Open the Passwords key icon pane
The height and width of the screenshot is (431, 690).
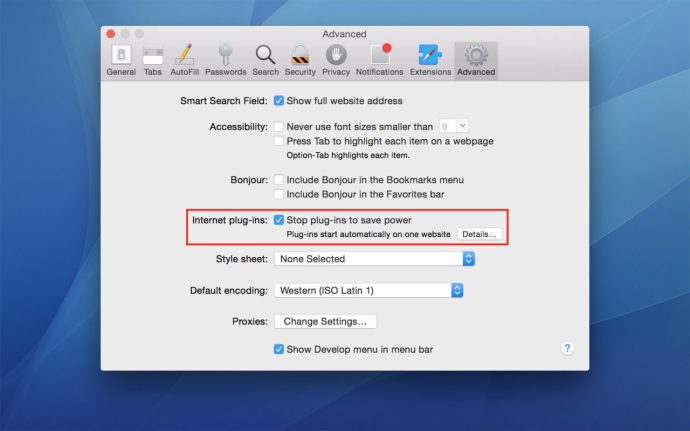225,60
